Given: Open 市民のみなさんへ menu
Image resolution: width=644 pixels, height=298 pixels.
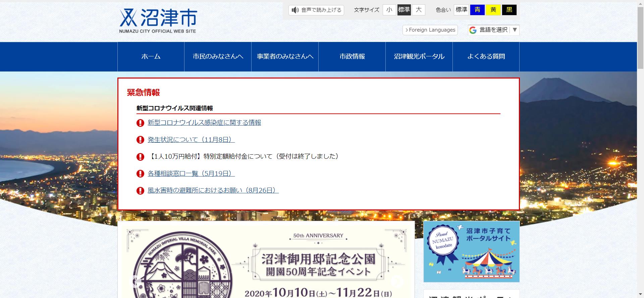Looking at the screenshot, I should point(218,57).
